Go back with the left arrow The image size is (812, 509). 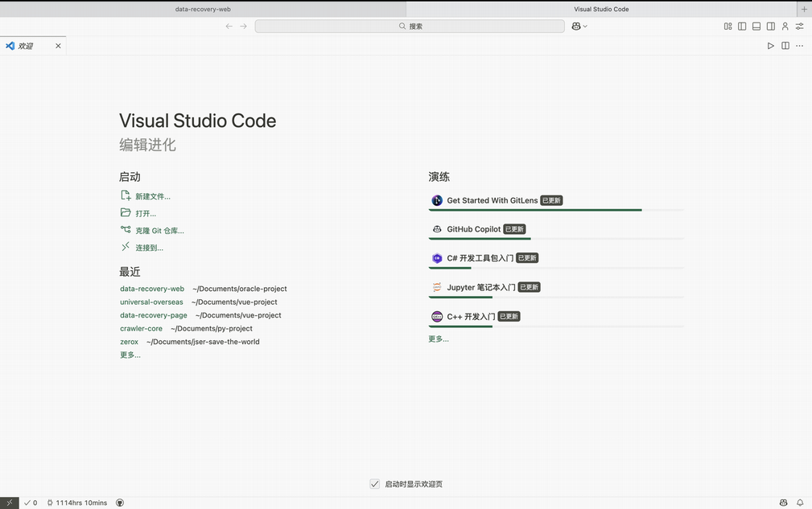click(x=229, y=27)
